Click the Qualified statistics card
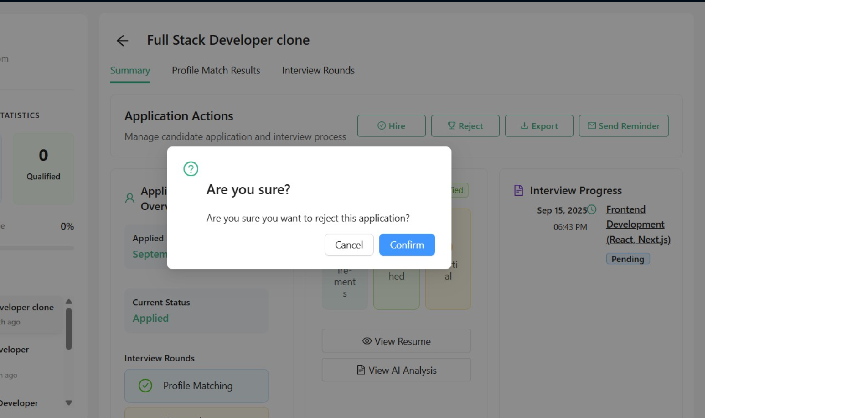The image size is (868, 418). (x=43, y=167)
